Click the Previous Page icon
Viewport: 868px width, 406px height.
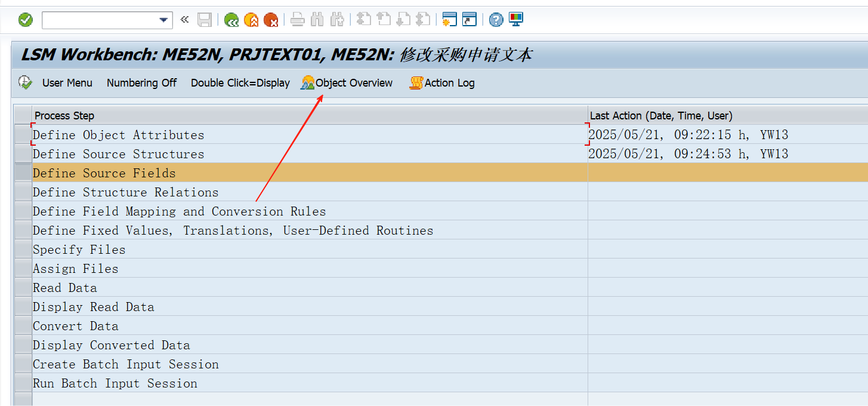tap(384, 20)
